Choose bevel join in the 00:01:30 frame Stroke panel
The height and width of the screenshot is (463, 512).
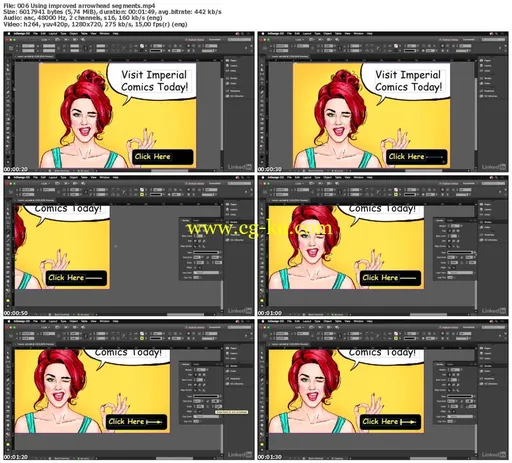458,385
